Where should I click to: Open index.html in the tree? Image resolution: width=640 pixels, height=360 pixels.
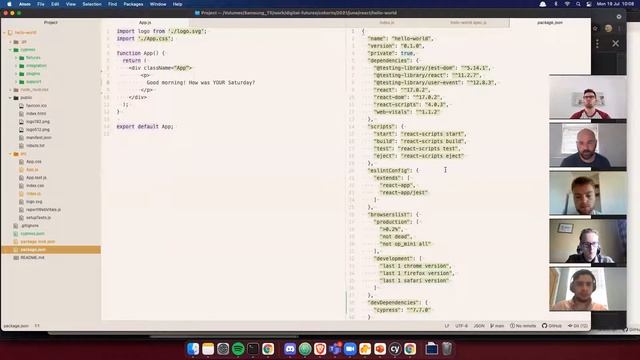pos(36,114)
